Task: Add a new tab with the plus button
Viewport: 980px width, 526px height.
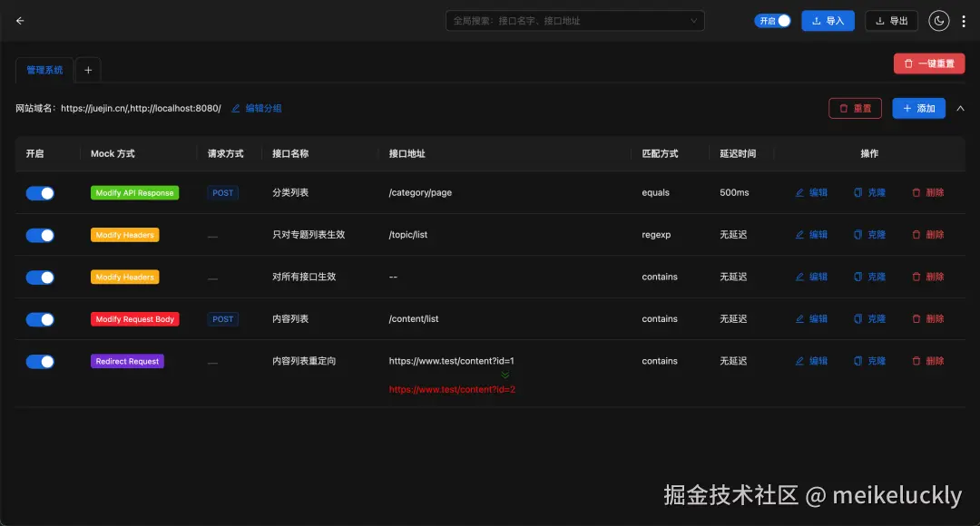Action: click(x=88, y=70)
